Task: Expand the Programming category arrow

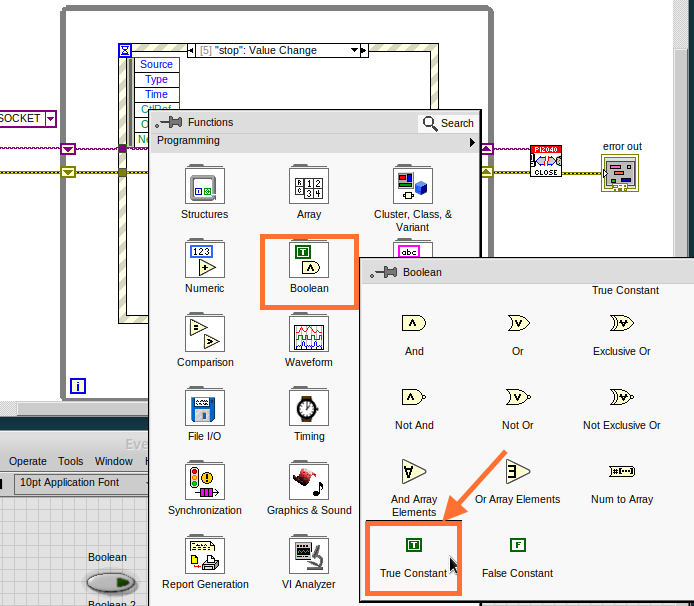Action: (472, 142)
